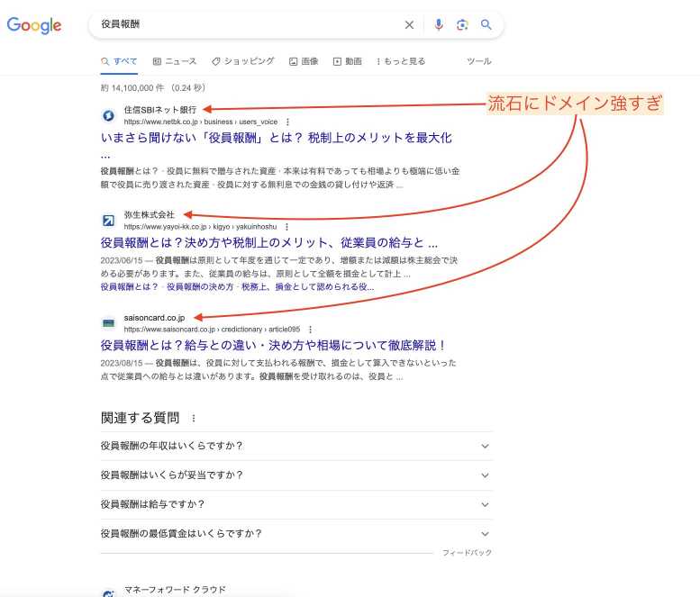Open the three-dot menu beside the netbk.co.jp URL

tap(287, 122)
